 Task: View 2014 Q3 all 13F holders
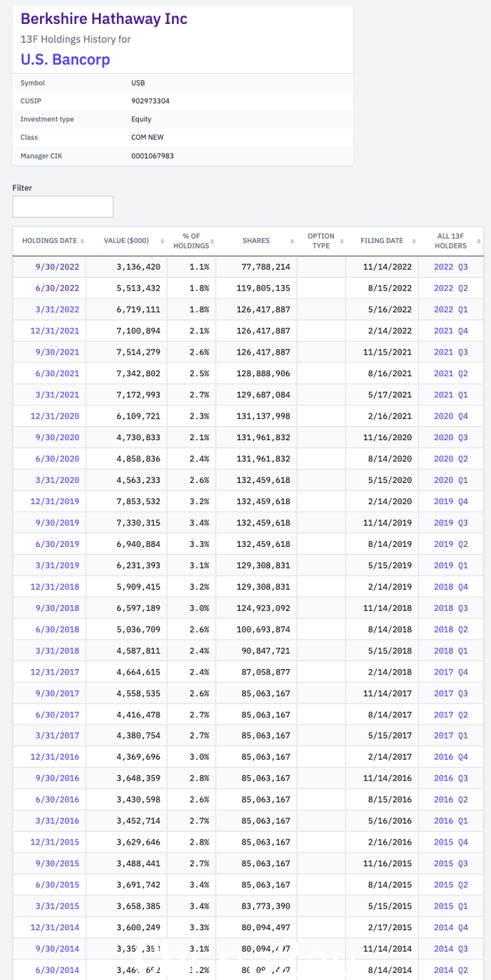click(450, 948)
